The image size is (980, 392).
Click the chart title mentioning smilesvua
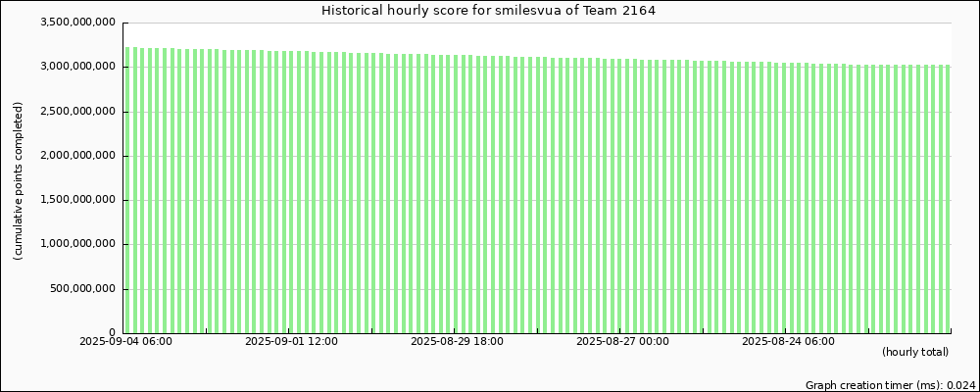[488, 10]
